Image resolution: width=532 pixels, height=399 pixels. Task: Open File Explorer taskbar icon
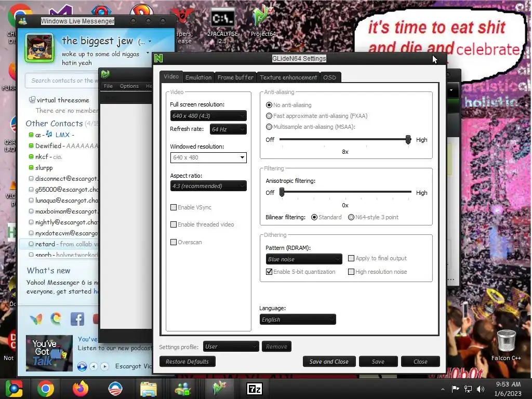click(x=149, y=389)
